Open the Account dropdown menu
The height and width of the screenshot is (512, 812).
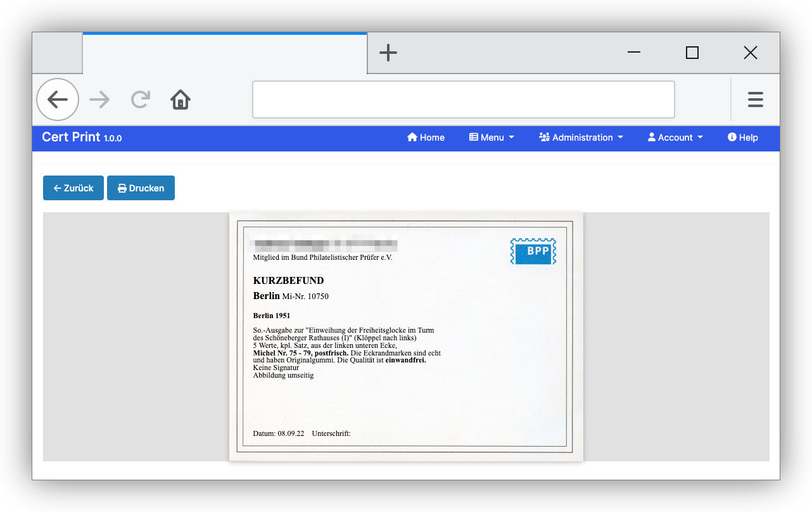pos(675,138)
